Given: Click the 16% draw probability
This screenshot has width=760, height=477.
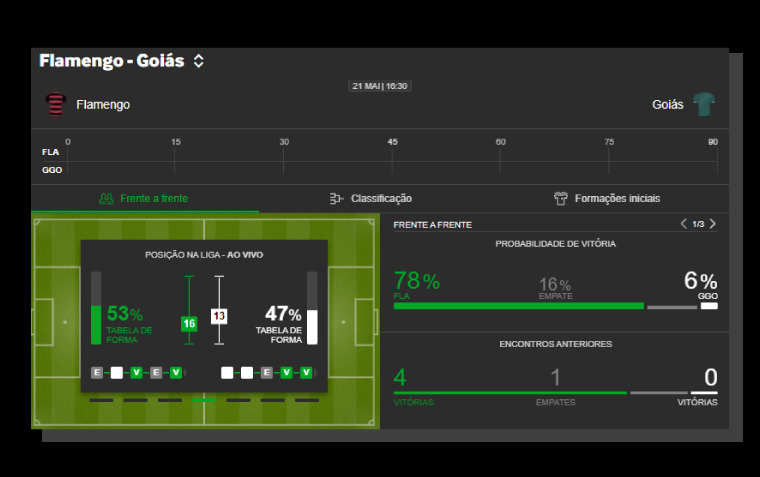Looking at the screenshot, I should coord(555,284).
